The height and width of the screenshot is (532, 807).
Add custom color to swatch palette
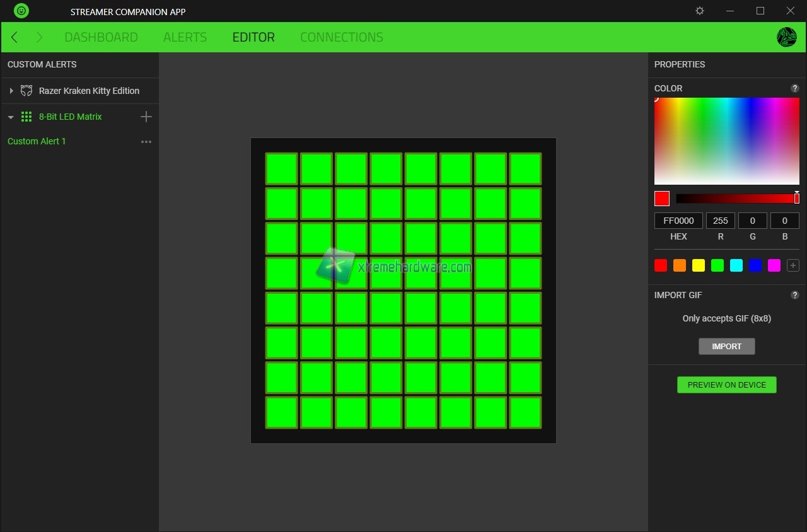point(793,266)
